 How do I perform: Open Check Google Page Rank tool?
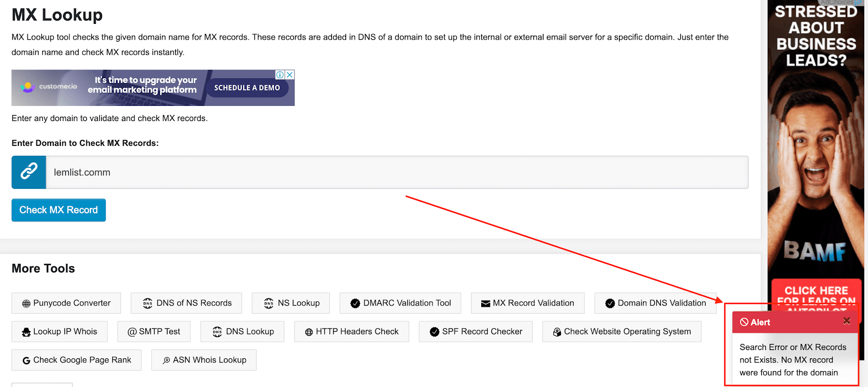(76, 360)
